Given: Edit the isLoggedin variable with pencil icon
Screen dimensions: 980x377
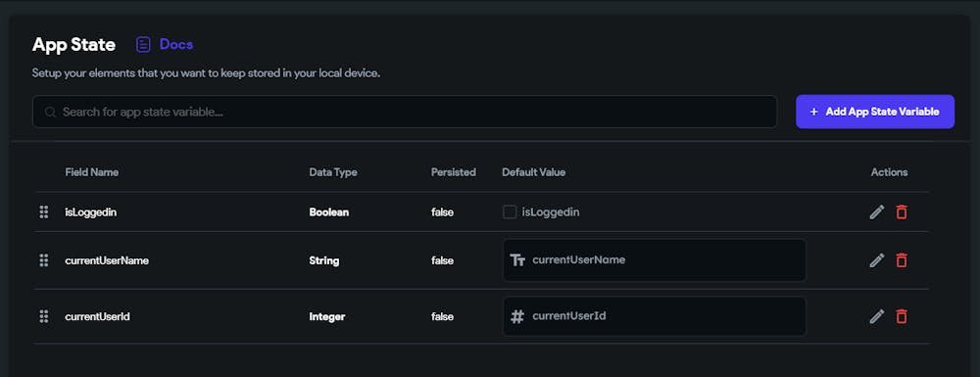Looking at the screenshot, I should coord(877,212).
